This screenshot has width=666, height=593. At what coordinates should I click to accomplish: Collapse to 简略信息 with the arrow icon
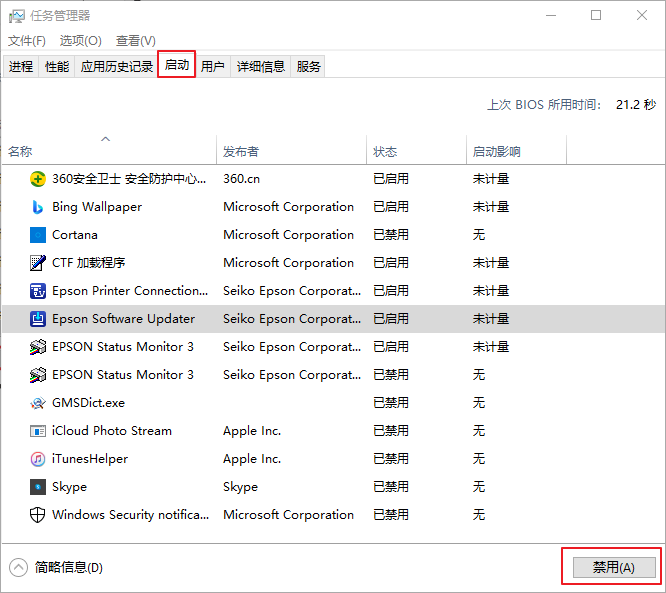tap(18, 568)
